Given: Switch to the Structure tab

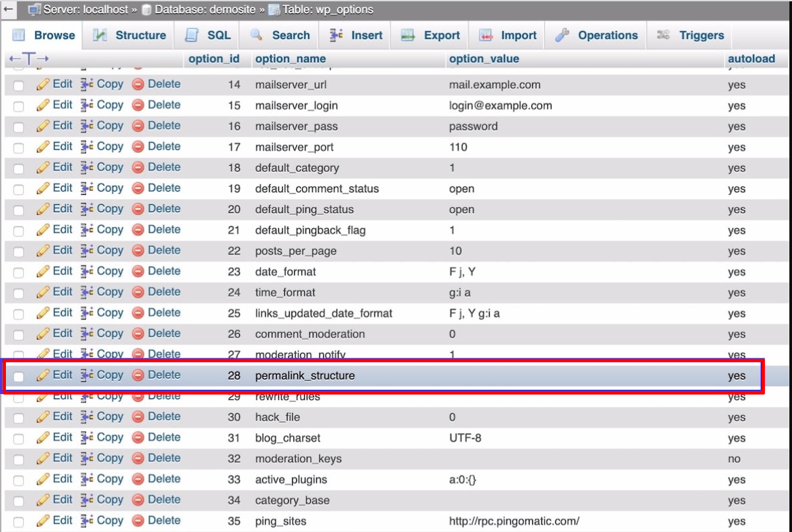Looking at the screenshot, I should tap(139, 34).
